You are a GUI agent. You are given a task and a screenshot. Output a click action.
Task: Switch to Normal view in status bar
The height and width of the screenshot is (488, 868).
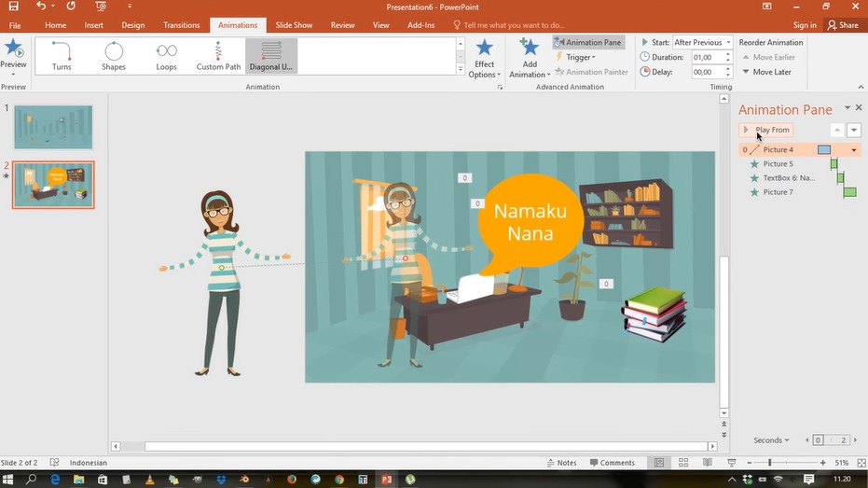[659, 463]
